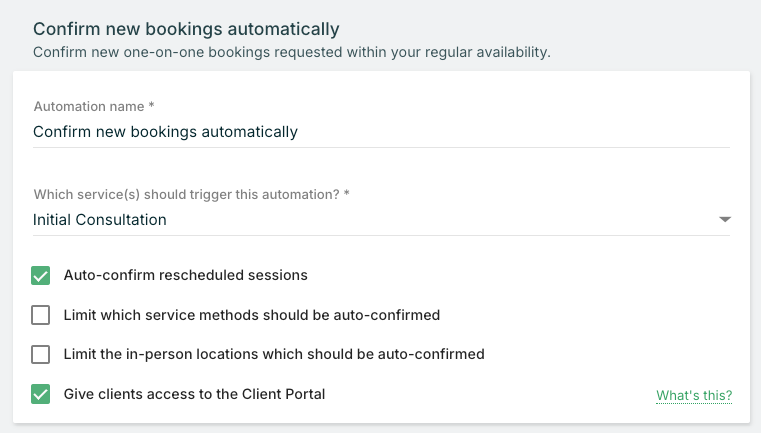
Task: Click the underline beneath the Automation name field
Action: (x=380, y=148)
